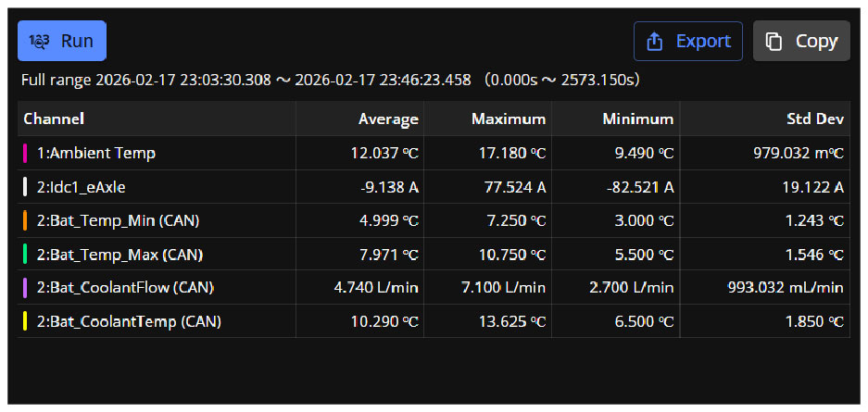868x412 pixels.
Task: Click the Run statistics button
Action: pos(62,41)
